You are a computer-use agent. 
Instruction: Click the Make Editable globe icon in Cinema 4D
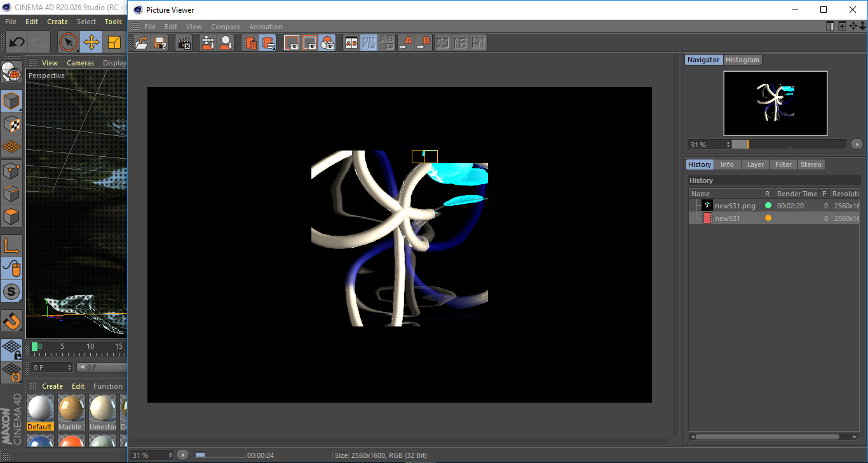tap(11, 72)
